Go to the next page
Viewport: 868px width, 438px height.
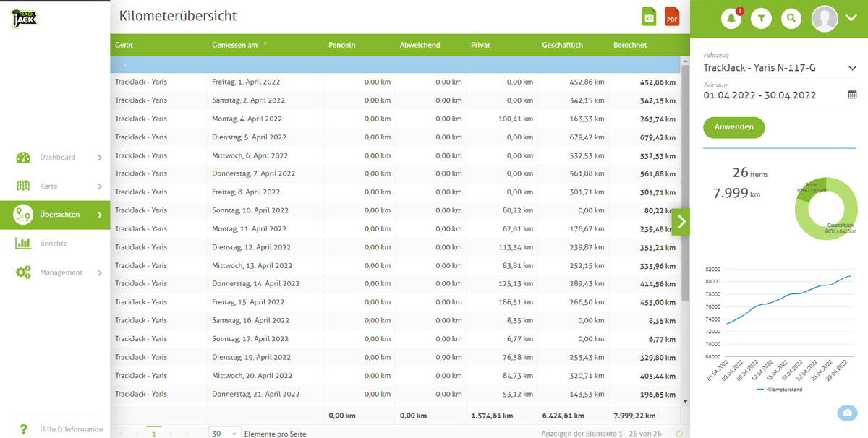coord(171,434)
